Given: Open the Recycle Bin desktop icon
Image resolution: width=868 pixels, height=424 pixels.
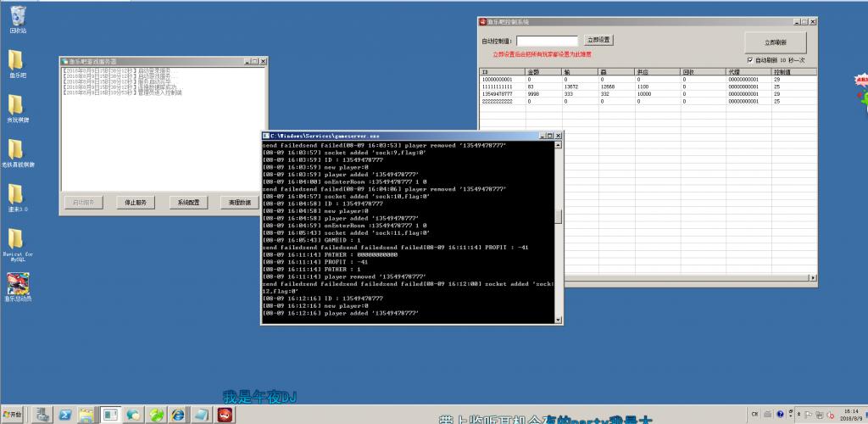Looking at the screenshot, I should (18, 19).
